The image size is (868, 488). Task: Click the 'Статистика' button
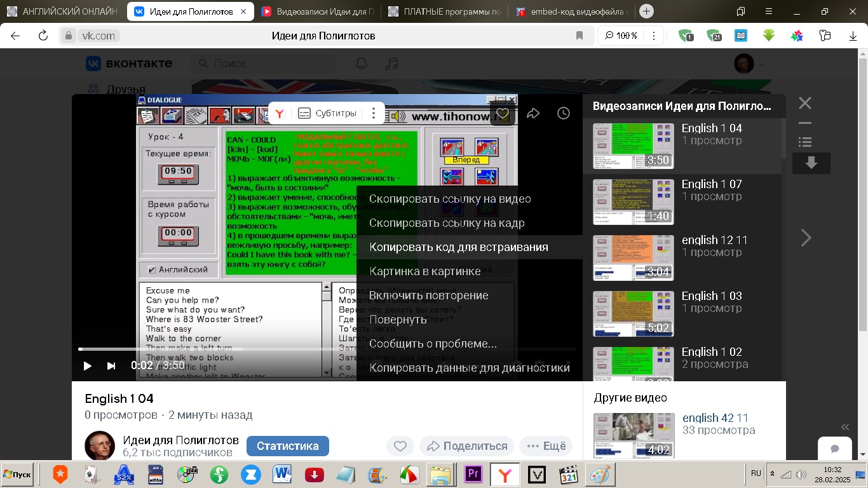(x=288, y=446)
